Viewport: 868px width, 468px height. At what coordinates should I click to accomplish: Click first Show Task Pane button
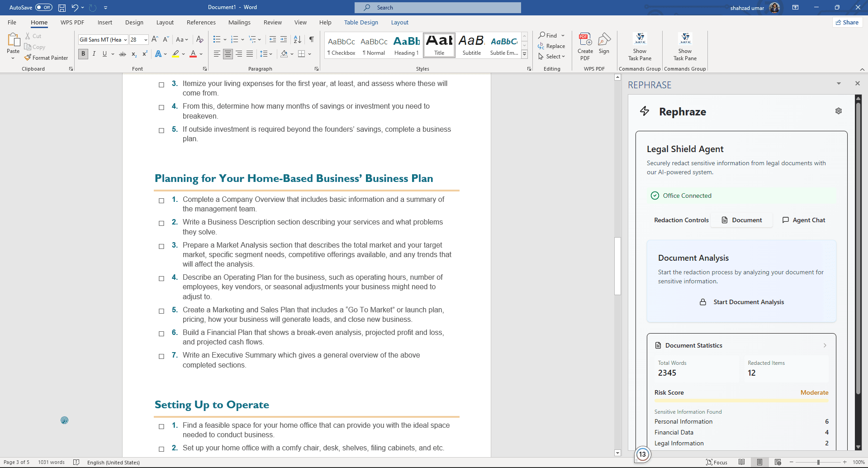(x=640, y=47)
